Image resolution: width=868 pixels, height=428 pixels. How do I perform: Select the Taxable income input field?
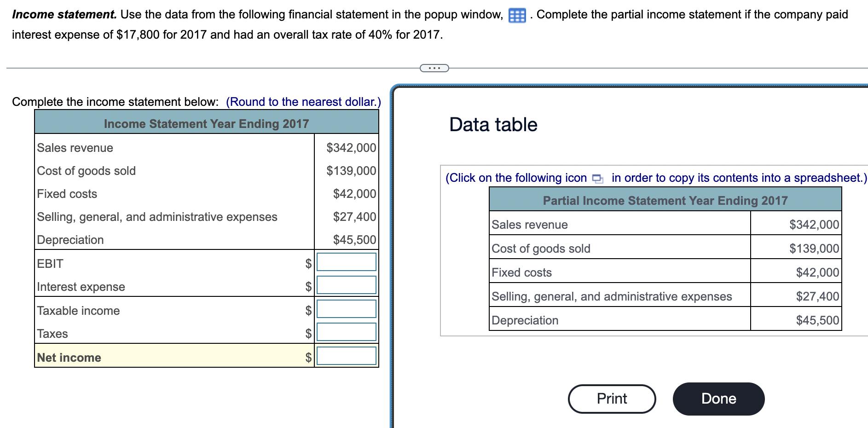pyautogui.click(x=347, y=309)
